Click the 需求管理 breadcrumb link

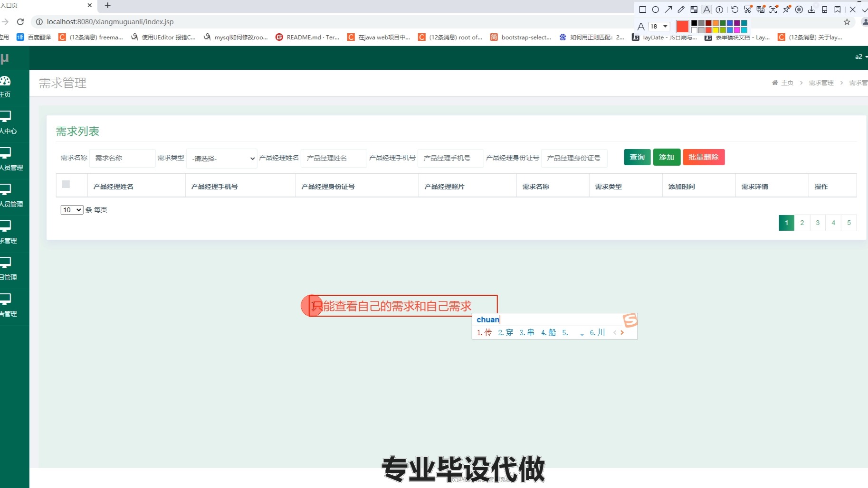point(821,83)
